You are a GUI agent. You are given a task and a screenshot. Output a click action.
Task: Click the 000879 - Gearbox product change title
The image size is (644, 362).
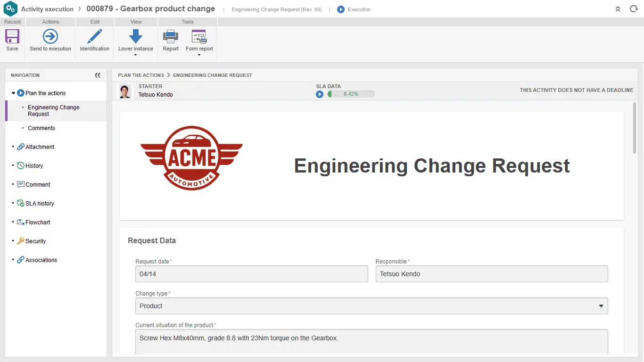tap(150, 9)
